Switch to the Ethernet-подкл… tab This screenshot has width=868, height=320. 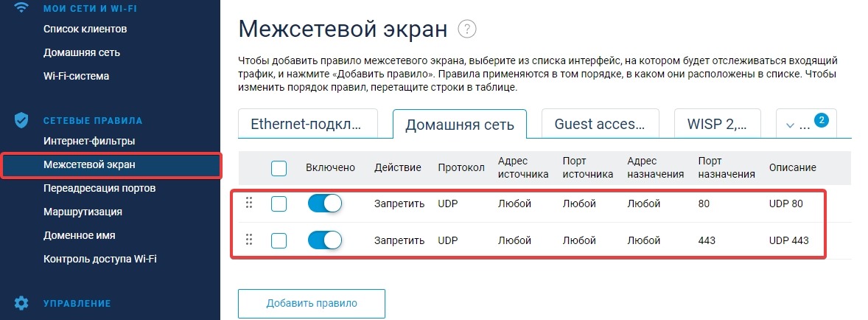point(307,124)
